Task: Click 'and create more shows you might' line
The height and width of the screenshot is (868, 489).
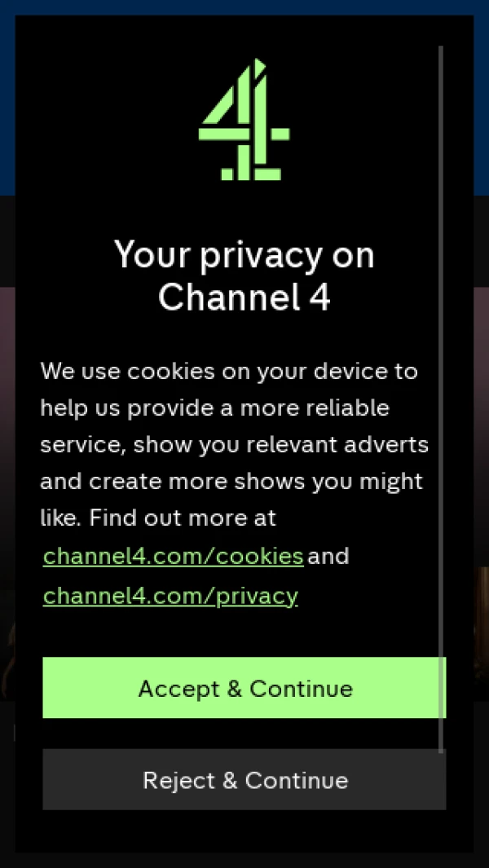Action: [231, 481]
